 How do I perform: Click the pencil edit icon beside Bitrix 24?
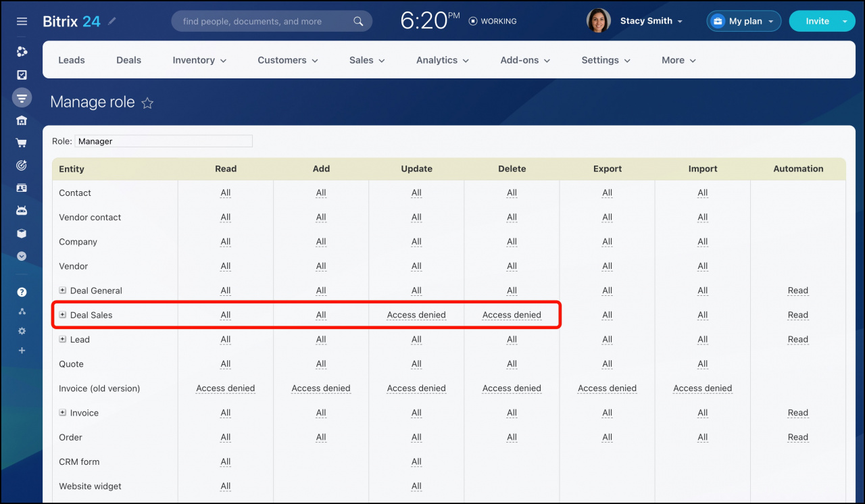pos(112,21)
